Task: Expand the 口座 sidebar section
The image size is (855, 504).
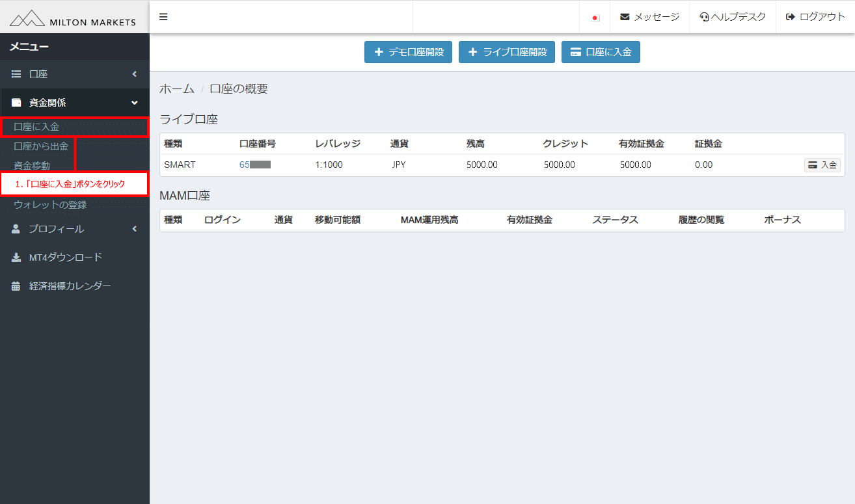Action: (x=135, y=73)
